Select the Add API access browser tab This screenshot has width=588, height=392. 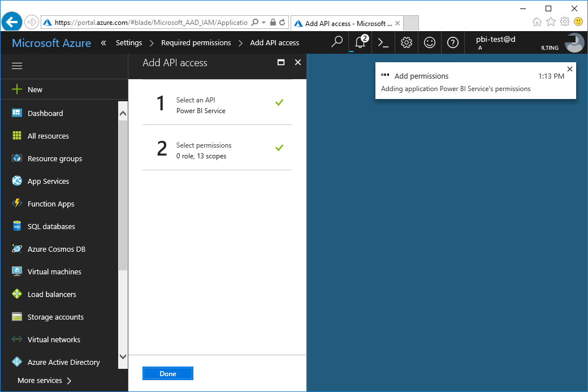tap(347, 23)
